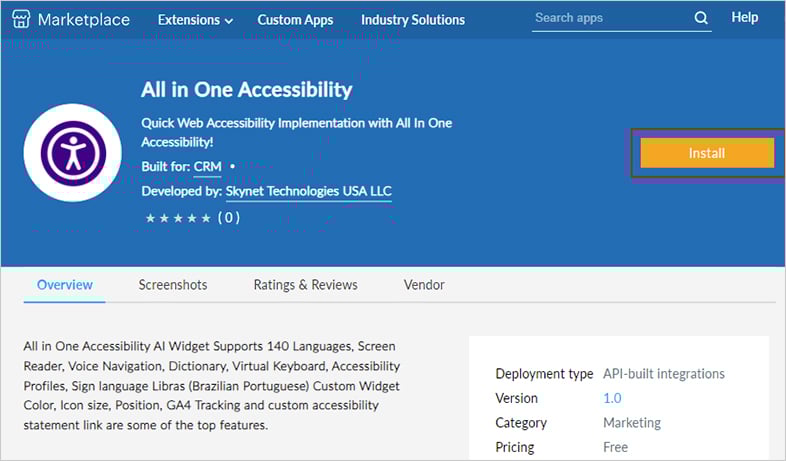The image size is (786, 461).
Task: Open Skynet Technologies USA LLC developer link
Action: pyautogui.click(x=309, y=191)
